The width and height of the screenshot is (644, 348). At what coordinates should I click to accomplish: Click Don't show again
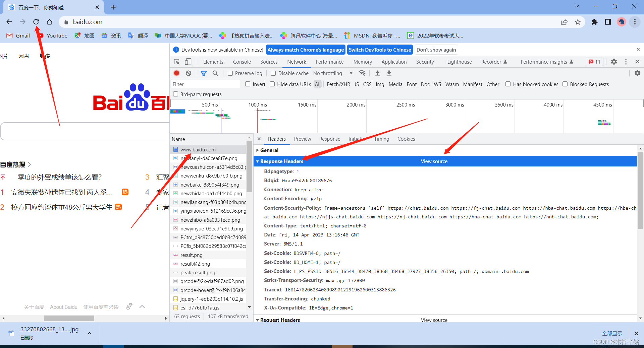tap(436, 50)
